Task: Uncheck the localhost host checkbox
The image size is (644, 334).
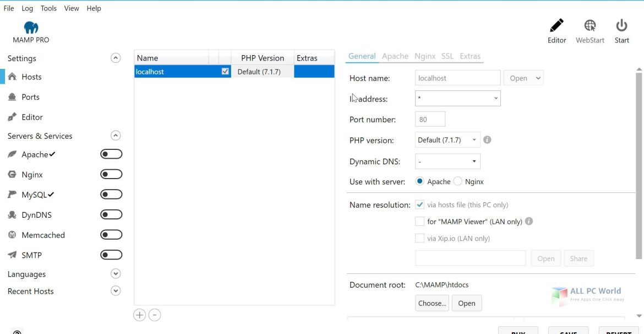Action: click(x=225, y=71)
